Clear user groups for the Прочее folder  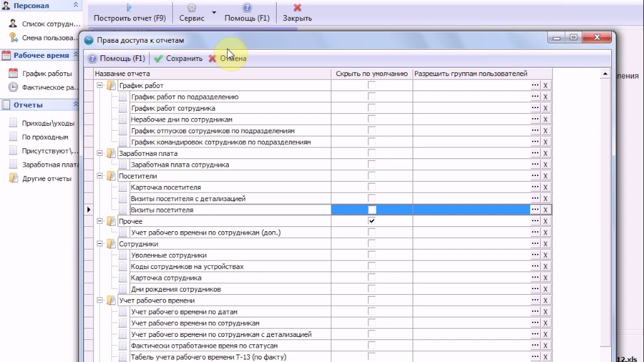pos(546,221)
